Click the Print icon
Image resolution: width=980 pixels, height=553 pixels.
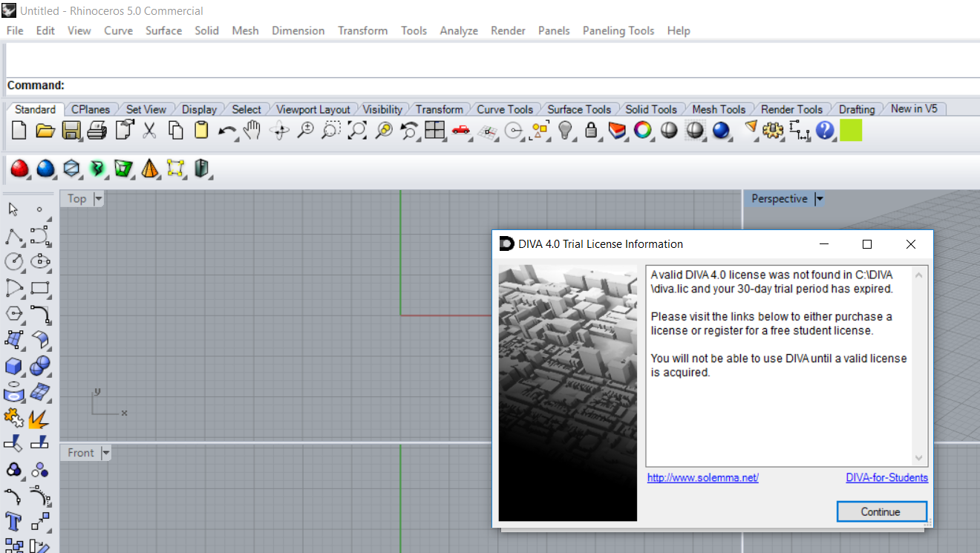tap(97, 131)
